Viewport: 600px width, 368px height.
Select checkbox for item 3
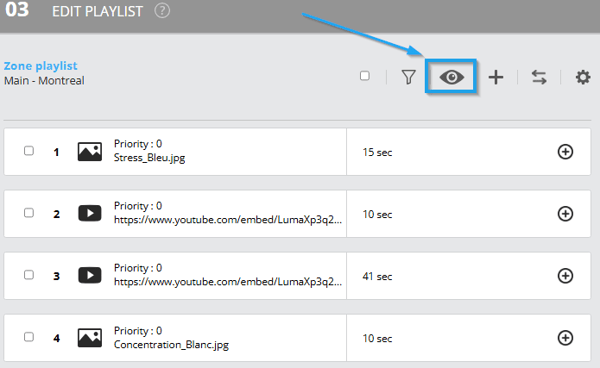29,275
